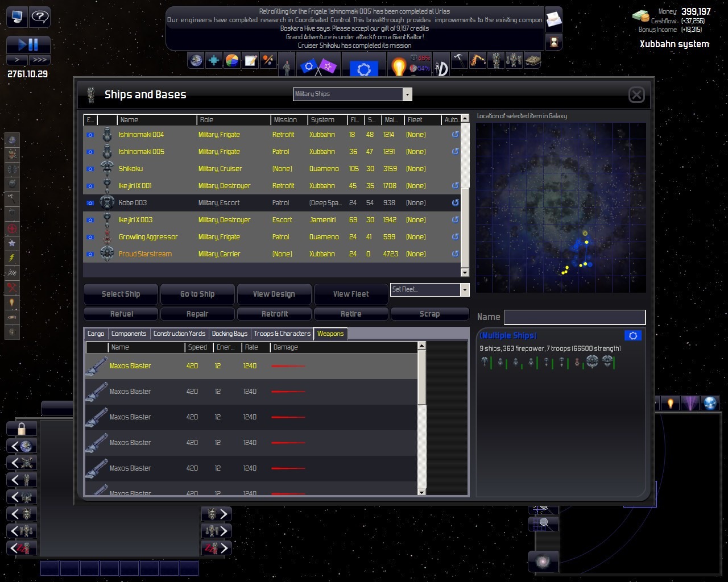
Task: Sort ship list by Fleet column header
Action: tap(423, 120)
